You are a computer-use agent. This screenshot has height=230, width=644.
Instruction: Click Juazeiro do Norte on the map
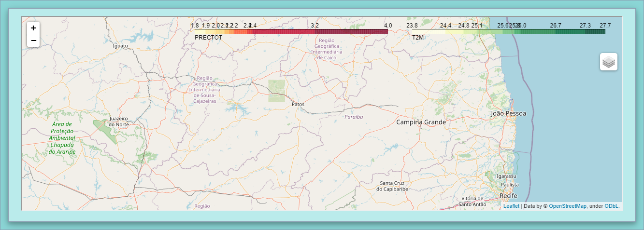pyautogui.click(x=118, y=121)
